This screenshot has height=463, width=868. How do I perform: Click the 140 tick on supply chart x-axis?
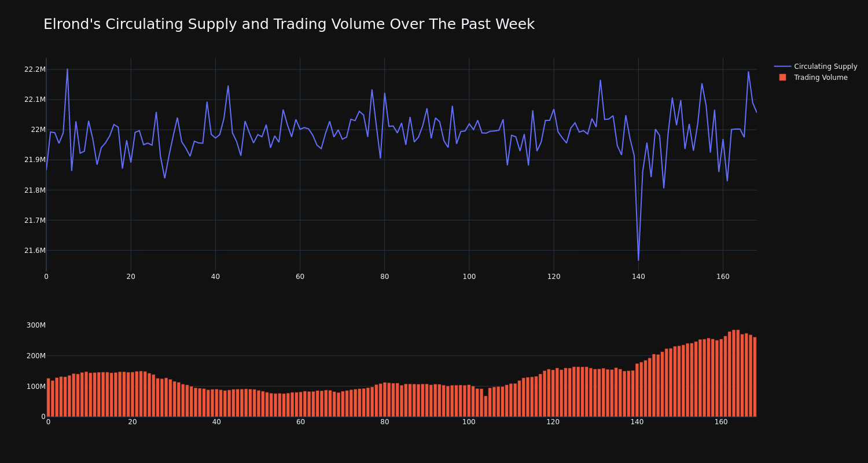[638, 277]
